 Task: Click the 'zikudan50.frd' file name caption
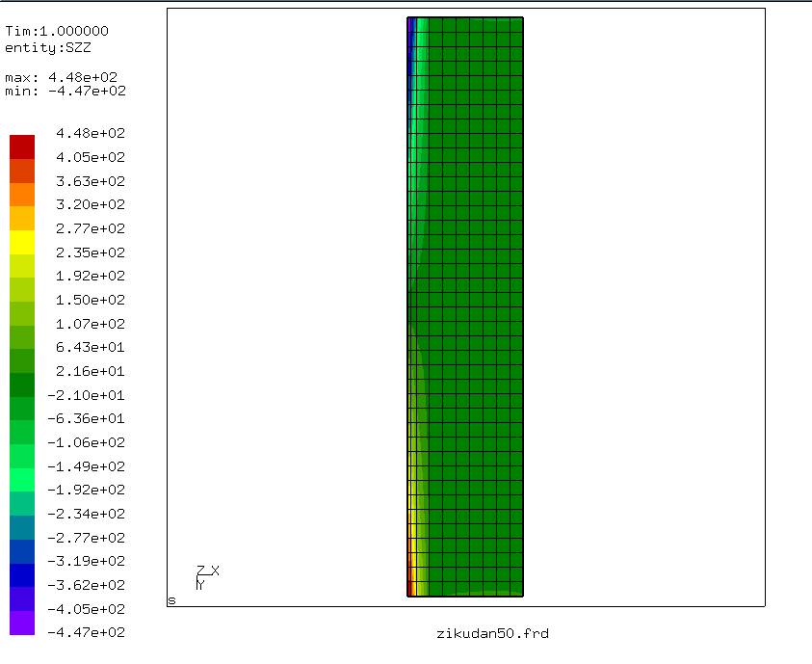[492, 634]
